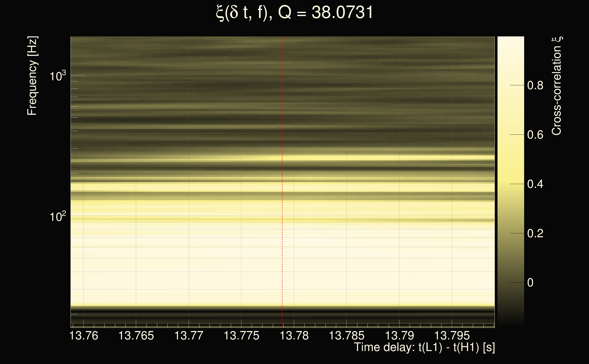Click the 13.765 x-axis tick label

pos(136,336)
